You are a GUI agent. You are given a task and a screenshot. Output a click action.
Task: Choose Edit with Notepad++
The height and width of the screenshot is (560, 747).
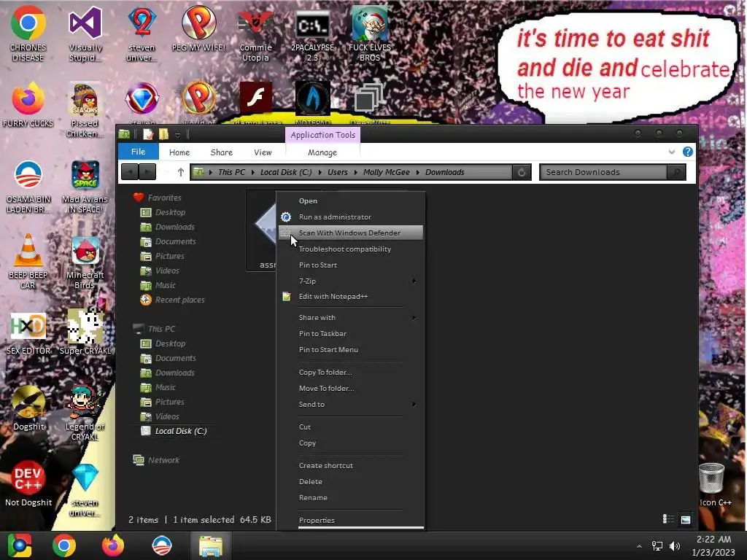[x=350, y=296]
